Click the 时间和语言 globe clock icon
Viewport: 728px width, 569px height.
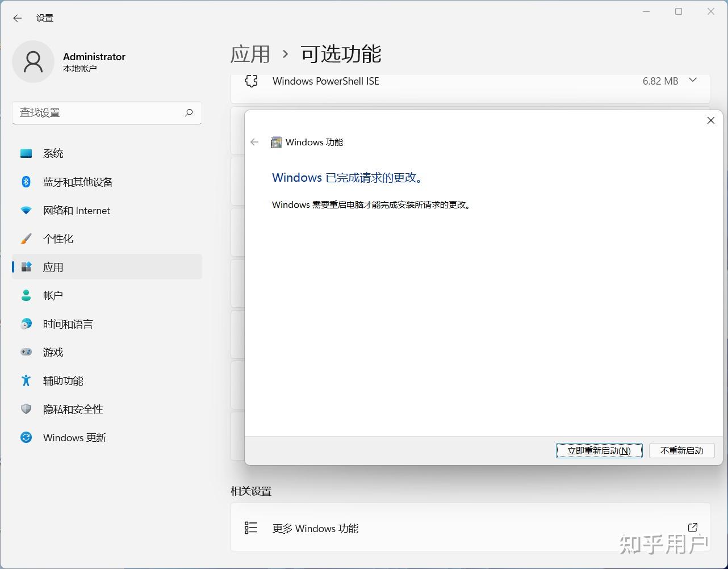click(x=26, y=324)
